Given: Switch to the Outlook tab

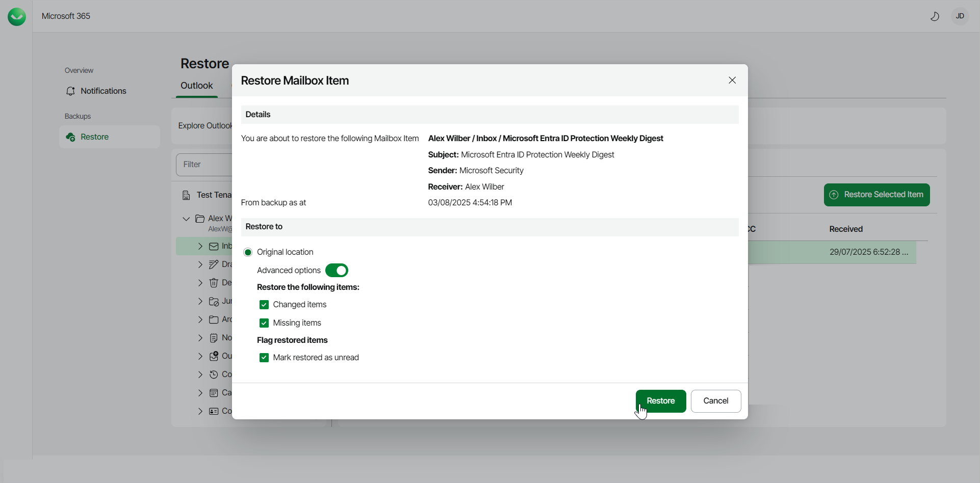Looking at the screenshot, I should pos(196,86).
